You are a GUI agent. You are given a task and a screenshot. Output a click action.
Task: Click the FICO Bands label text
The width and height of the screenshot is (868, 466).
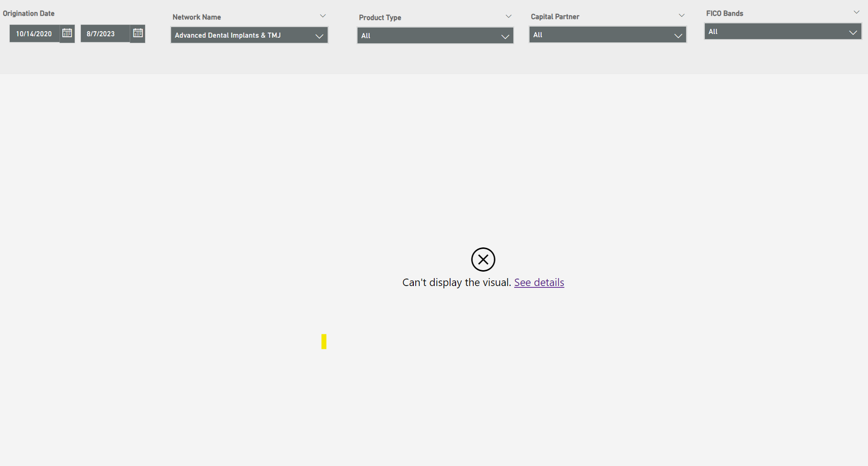point(724,13)
